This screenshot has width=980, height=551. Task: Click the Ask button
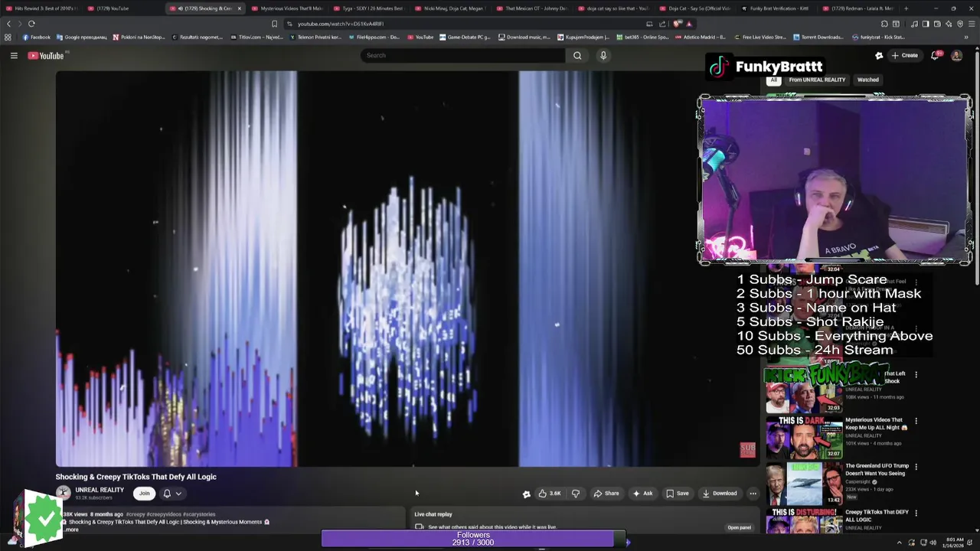(x=642, y=494)
